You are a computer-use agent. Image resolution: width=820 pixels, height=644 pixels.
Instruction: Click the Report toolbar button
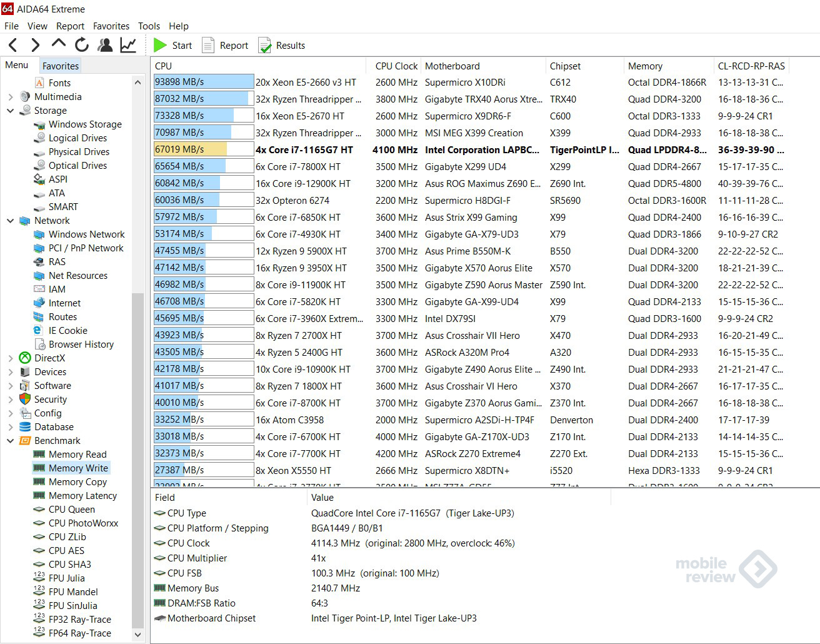pyautogui.click(x=225, y=45)
